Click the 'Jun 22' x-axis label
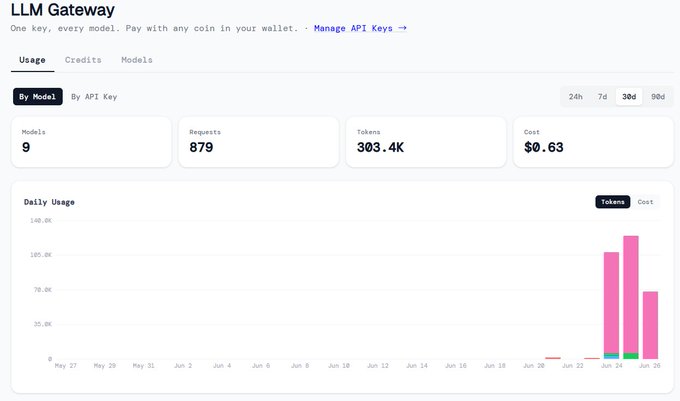The width and height of the screenshot is (680, 401). 572,366
